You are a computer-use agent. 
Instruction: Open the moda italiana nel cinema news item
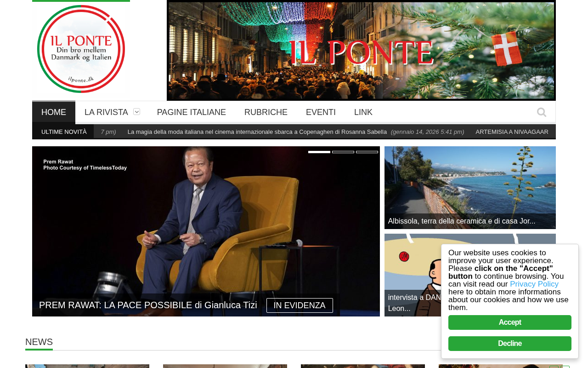pyautogui.click(x=257, y=132)
